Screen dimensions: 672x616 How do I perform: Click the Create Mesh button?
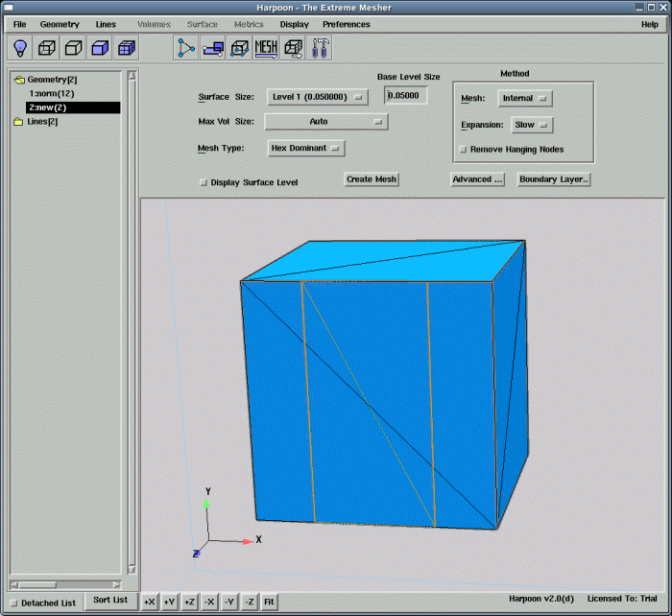point(372,179)
